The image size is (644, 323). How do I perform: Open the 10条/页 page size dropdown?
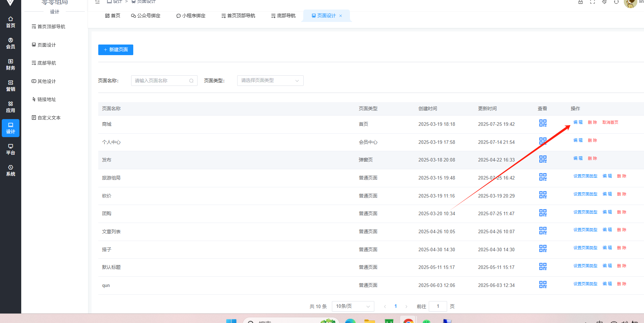[353, 306]
